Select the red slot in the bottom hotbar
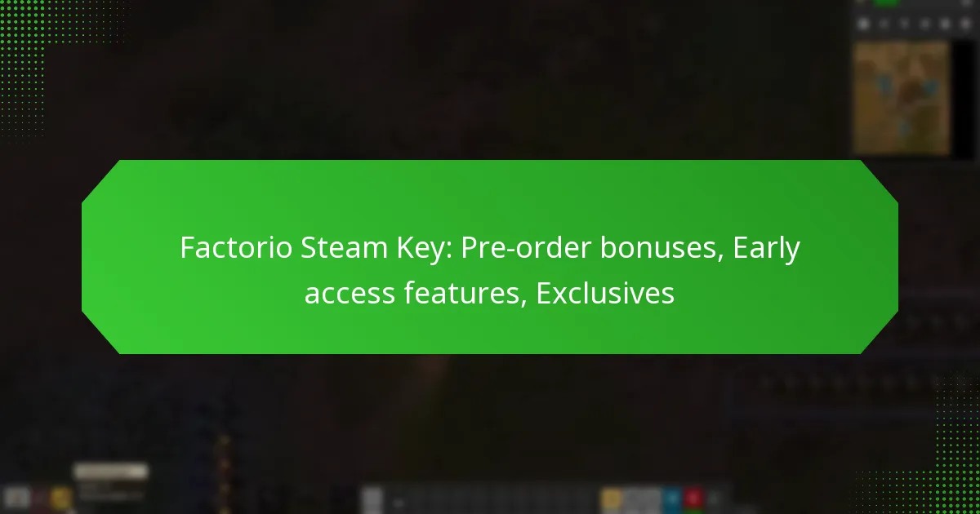This screenshot has width=980, height=514. [x=693, y=499]
